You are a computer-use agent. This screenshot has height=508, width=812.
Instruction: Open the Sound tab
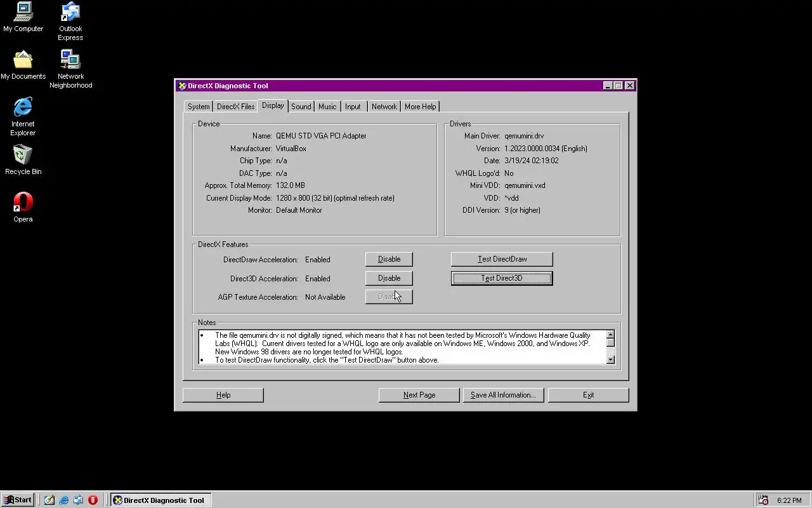301,107
